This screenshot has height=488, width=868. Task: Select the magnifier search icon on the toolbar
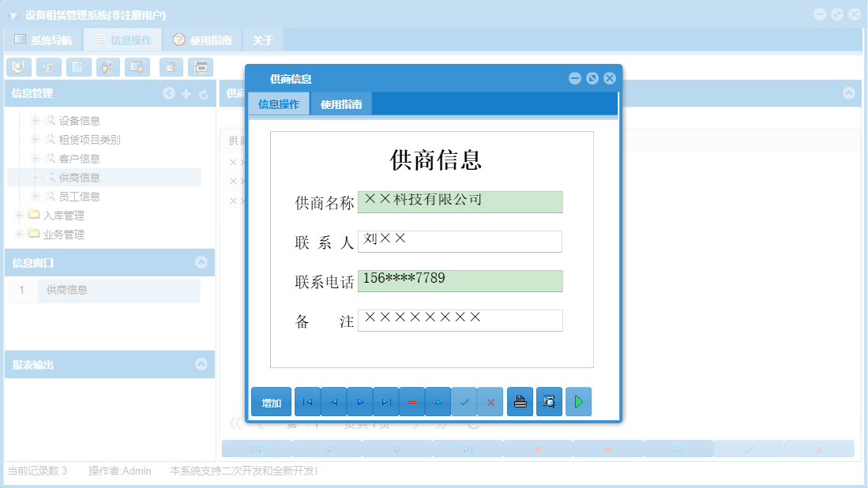(x=18, y=67)
